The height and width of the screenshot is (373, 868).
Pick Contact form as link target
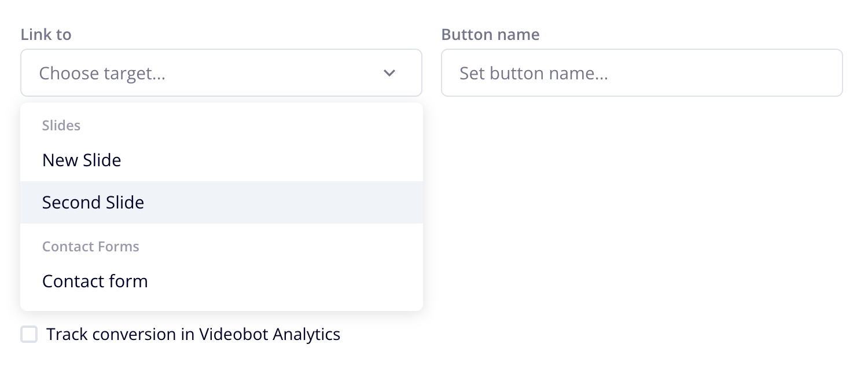(x=95, y=281)
